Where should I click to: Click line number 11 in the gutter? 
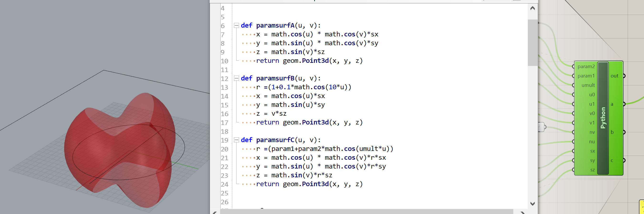(224, 70)
